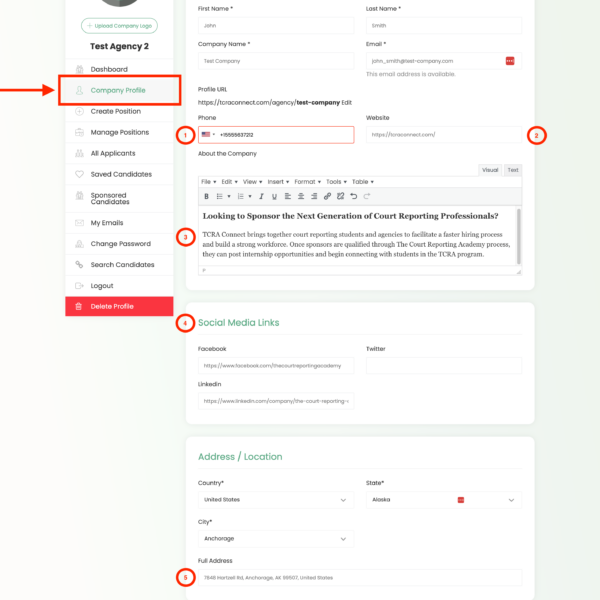Open the editor Insert menu
This screenshot has height=600, width=600.
(x=278, y=182)
